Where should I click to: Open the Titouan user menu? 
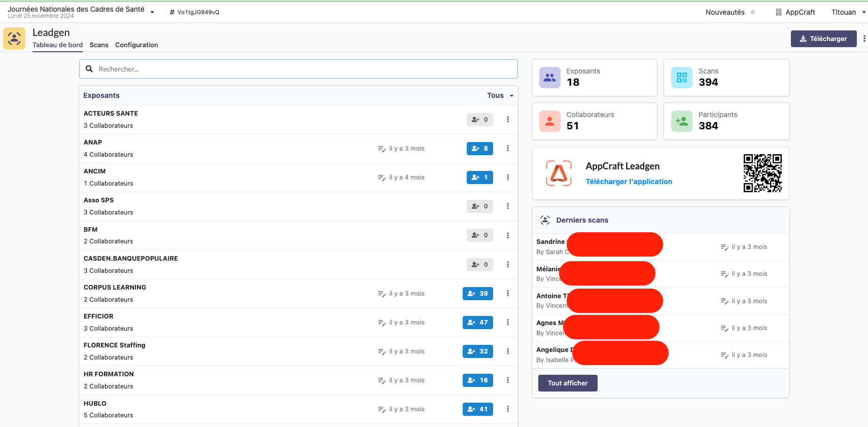(x=848, y=12)
